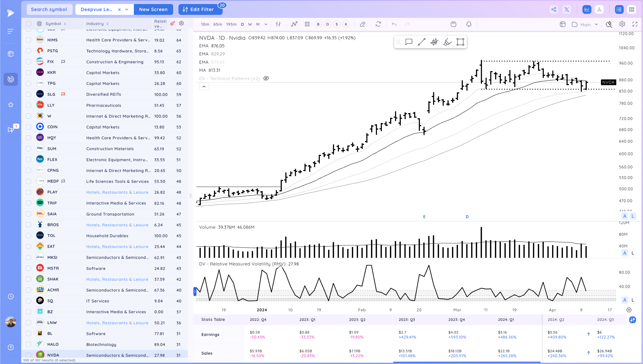Open the calendar date icon
This screenshot has height=364, width=643.
pyautogui.click(x=453, y=24)
